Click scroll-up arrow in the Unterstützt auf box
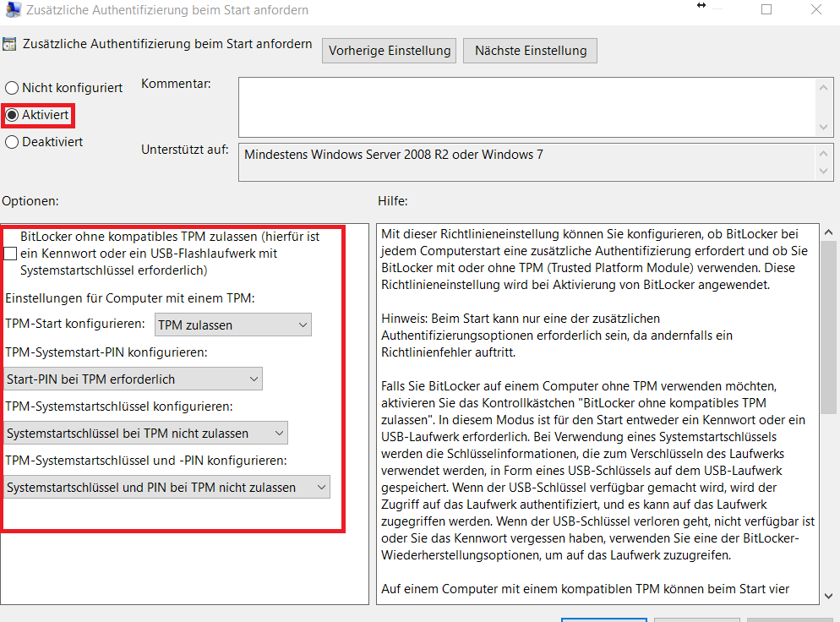The width and height of the screenshot is (840, 622). [825, 153]
